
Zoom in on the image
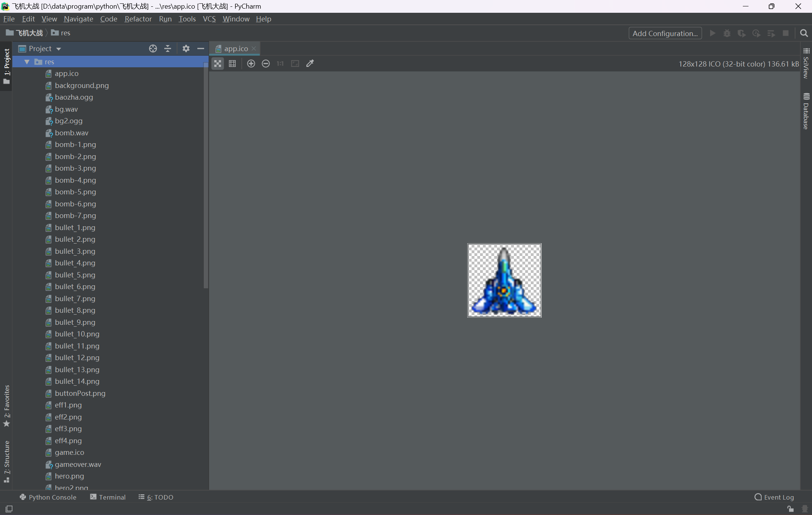[251, 64]
